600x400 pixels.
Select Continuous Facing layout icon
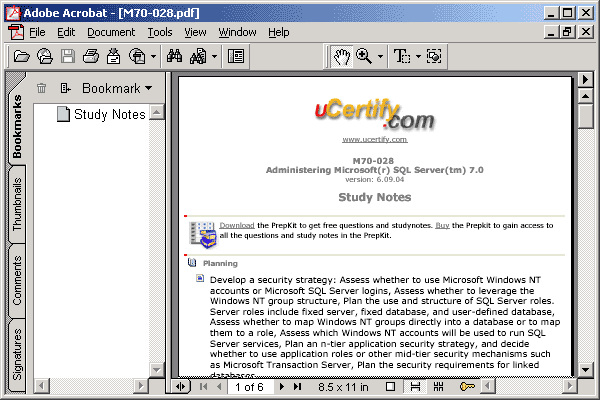click(439, 387)
